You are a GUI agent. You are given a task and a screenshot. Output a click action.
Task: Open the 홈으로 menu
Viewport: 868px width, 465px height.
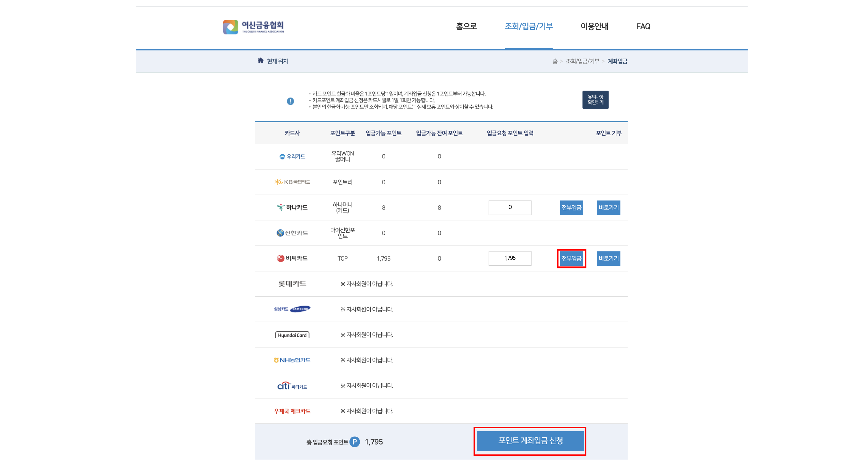click(466, 26)
